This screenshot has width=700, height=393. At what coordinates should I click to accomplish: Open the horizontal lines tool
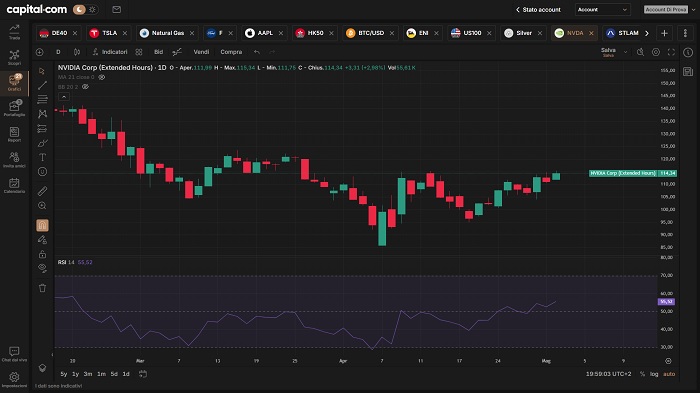click(x=42, y=100)
